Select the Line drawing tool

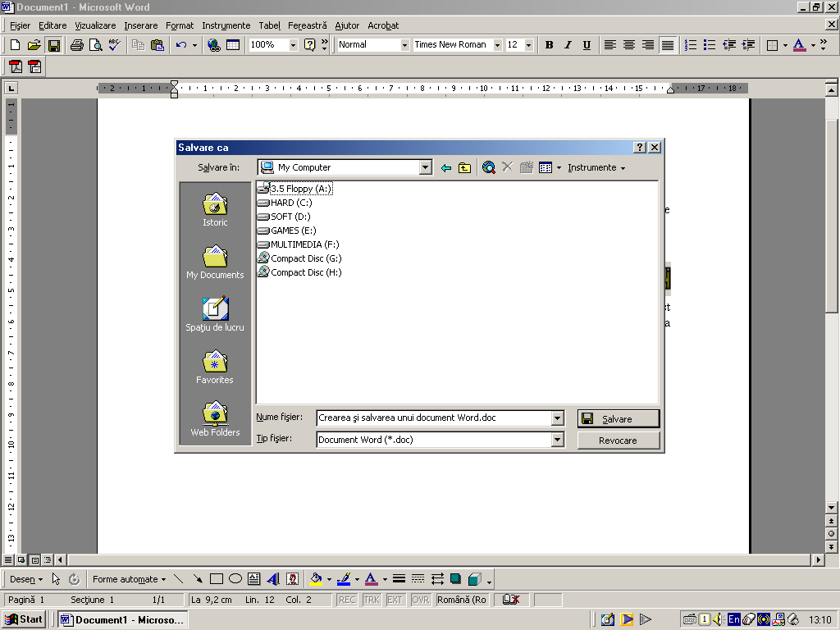178,579
